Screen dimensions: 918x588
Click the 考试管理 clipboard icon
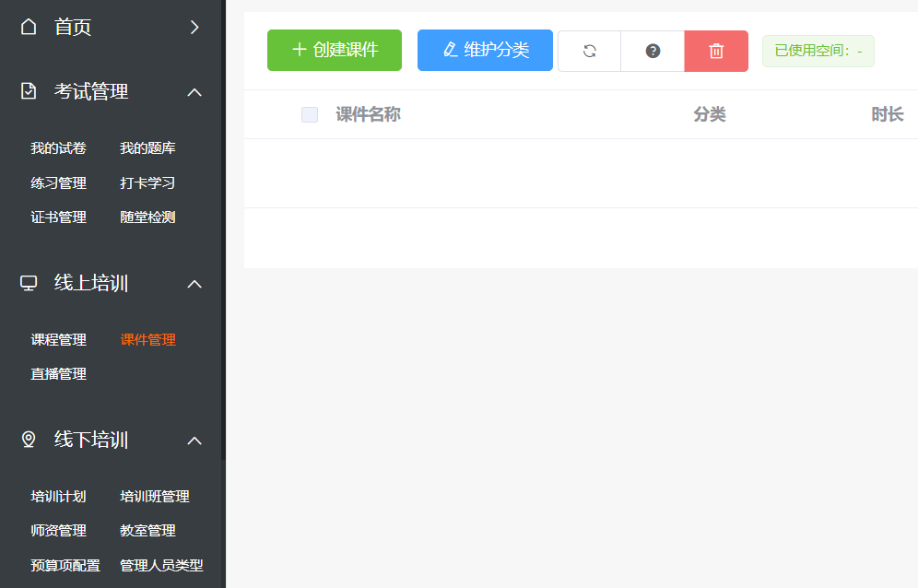29,91
